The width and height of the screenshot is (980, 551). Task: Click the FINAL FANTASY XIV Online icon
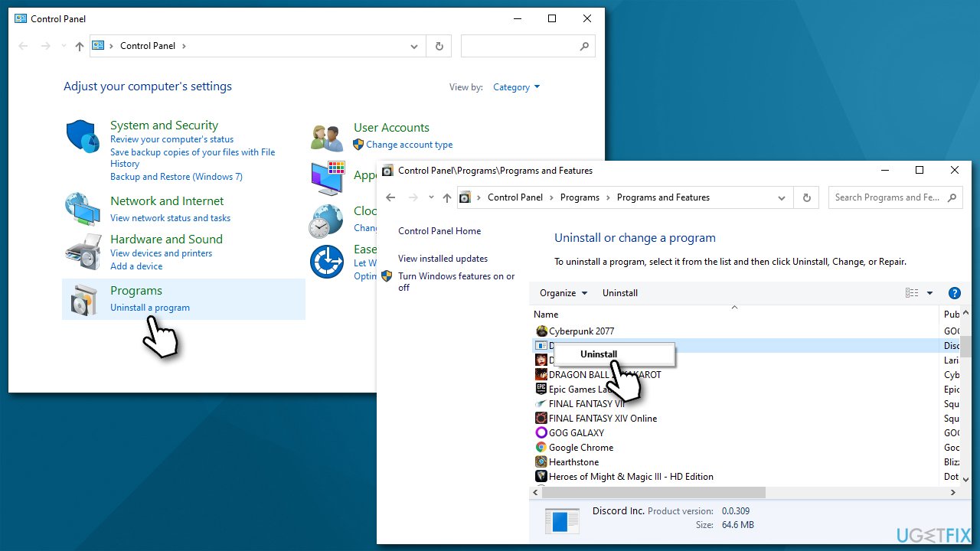click(x=541, y=419)
